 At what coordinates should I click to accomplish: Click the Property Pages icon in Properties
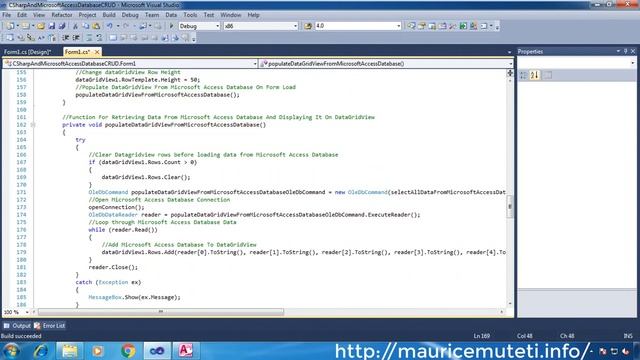click(547, 75)
